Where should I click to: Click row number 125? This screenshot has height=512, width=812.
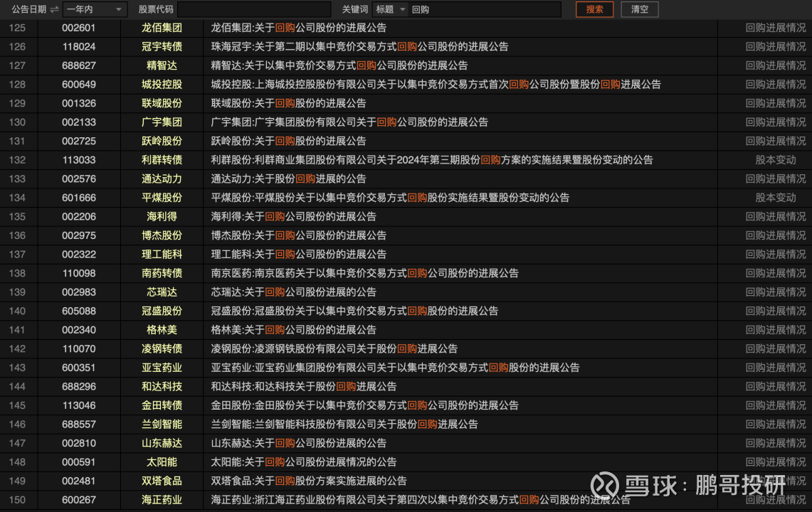click(17, 28)
